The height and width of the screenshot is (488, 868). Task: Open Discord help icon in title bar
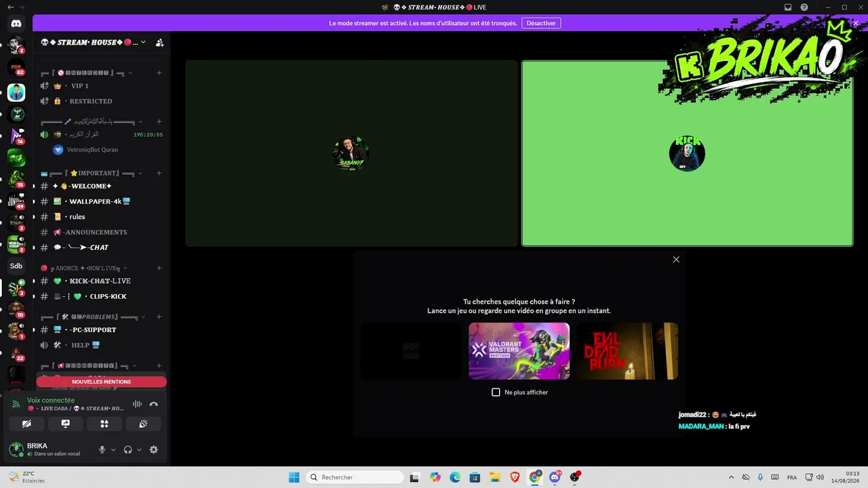click(x=804, y=7)
